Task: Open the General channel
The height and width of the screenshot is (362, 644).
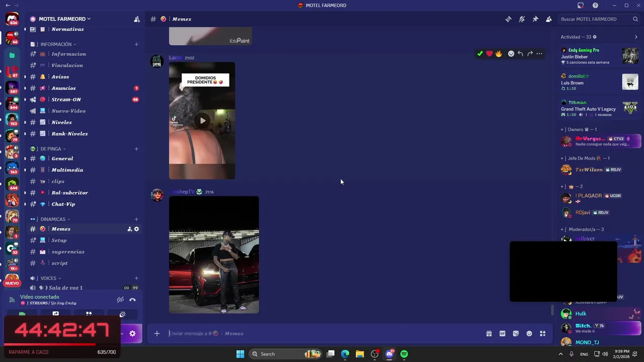Action: (x=84, y=158)
